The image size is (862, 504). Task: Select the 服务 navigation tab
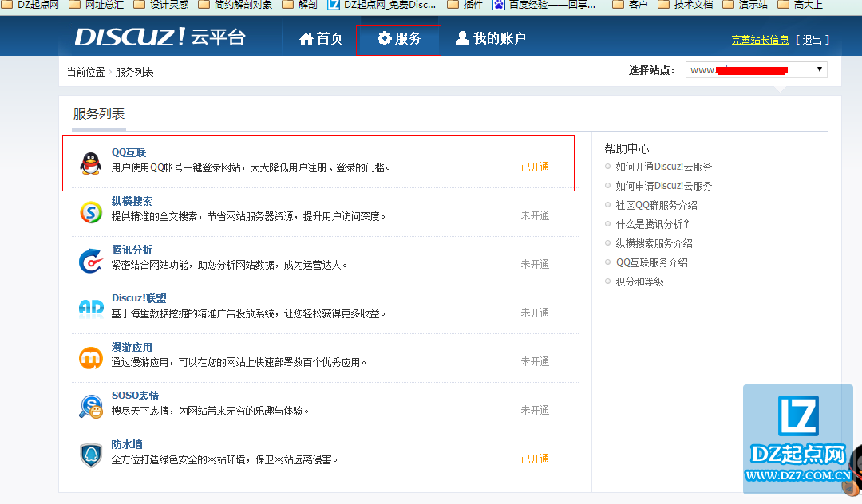click(398, 40)
